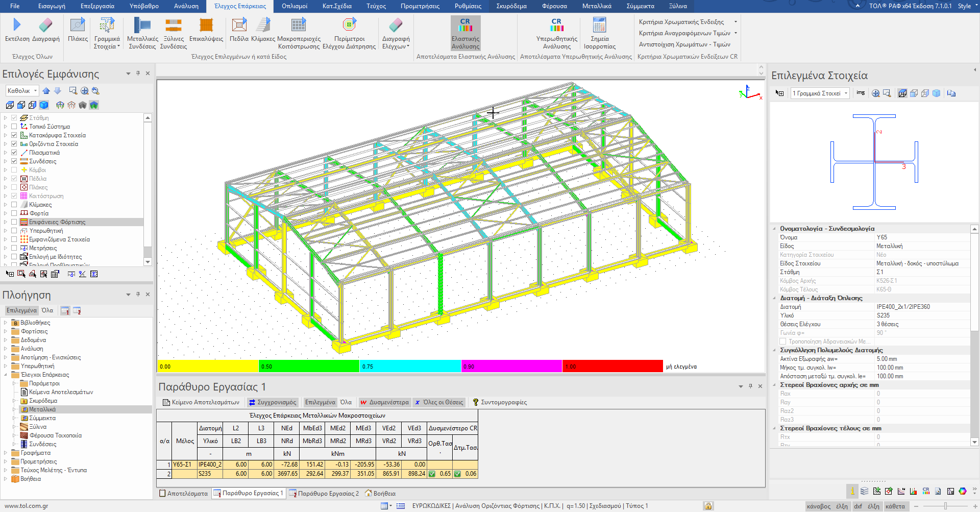Open the Οπλισμοί ribbon tab
The width and height of the screenshot is (980, 512).
(x=295, y=6)
